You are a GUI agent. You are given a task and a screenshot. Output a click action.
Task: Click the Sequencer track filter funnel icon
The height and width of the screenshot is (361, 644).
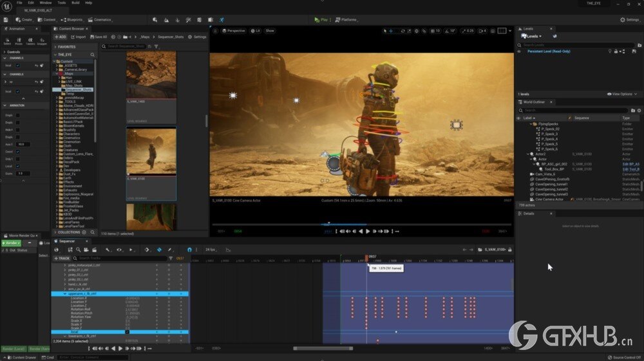point(171,259)
